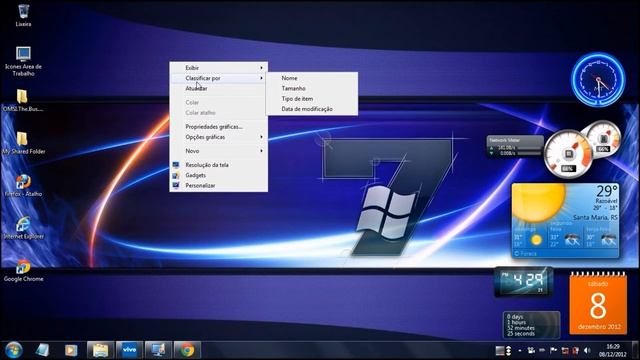Viewport: 640px width, 360px height.
Task: Sort by Data de modificação
Action: pos(312,109)
